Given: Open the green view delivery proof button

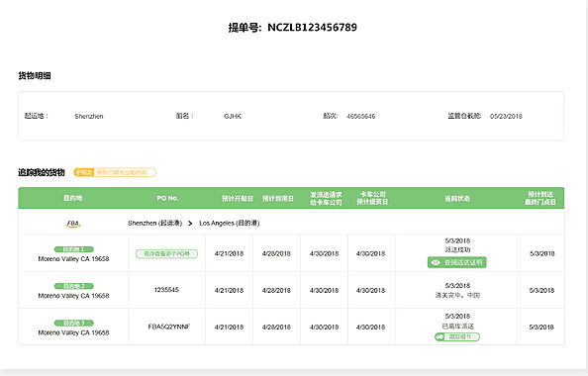Looking at the screenshot, I should 457,262.
